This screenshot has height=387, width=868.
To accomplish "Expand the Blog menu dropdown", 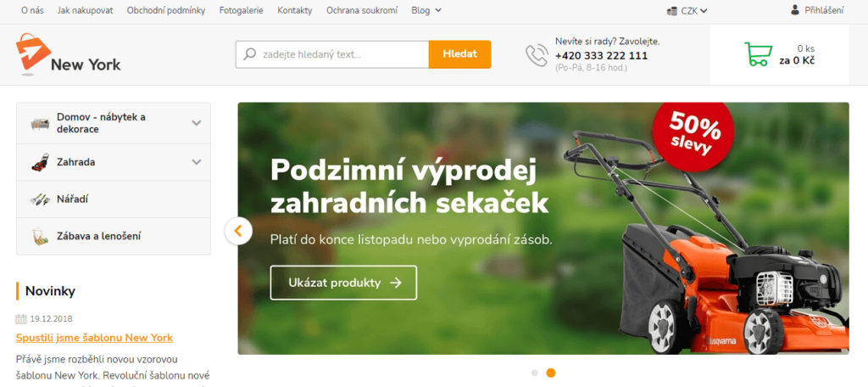I will click(x=426, y=10).
